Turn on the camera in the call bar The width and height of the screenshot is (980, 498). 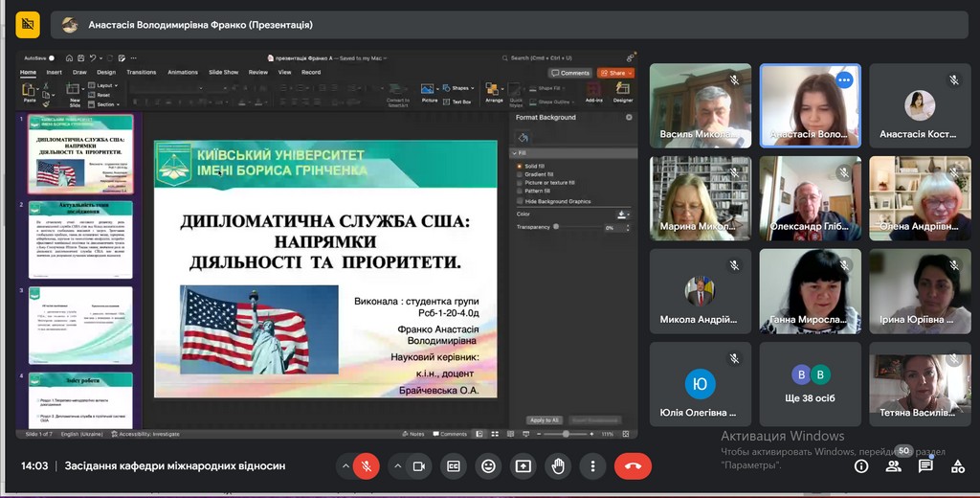click(418, 466)
